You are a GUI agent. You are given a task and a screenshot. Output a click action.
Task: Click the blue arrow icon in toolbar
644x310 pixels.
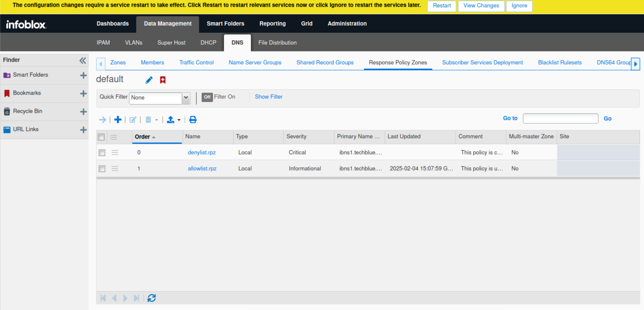pos(102,120)
